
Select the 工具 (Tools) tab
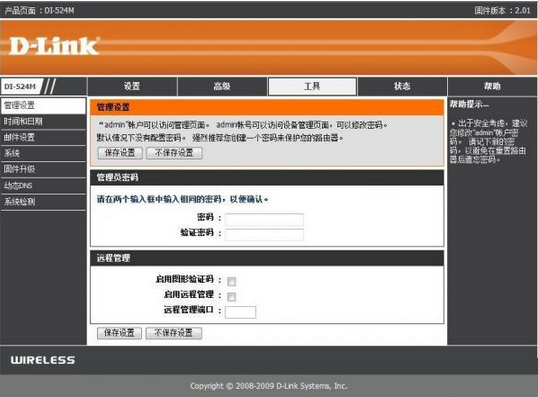pyautogui.click(x=312, y=86)
